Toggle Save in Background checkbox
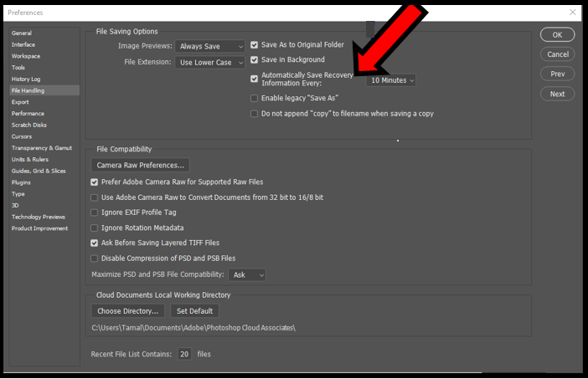This screenshot has width=588, height=379. coord(255,59)
